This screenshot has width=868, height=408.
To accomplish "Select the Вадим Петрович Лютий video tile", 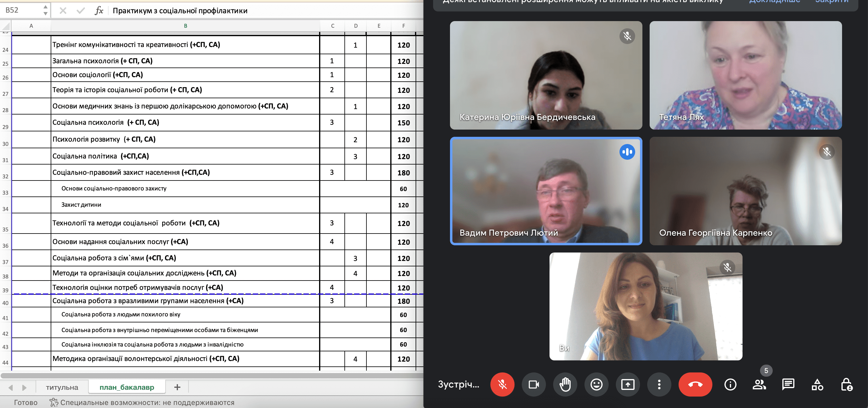I will coord(546,191).
